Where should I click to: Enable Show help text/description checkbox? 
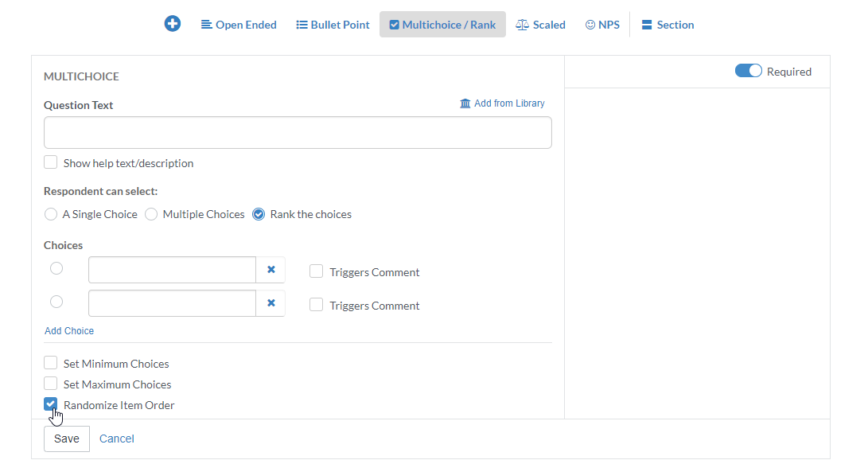pyautogui.click(x=50, y=162)
